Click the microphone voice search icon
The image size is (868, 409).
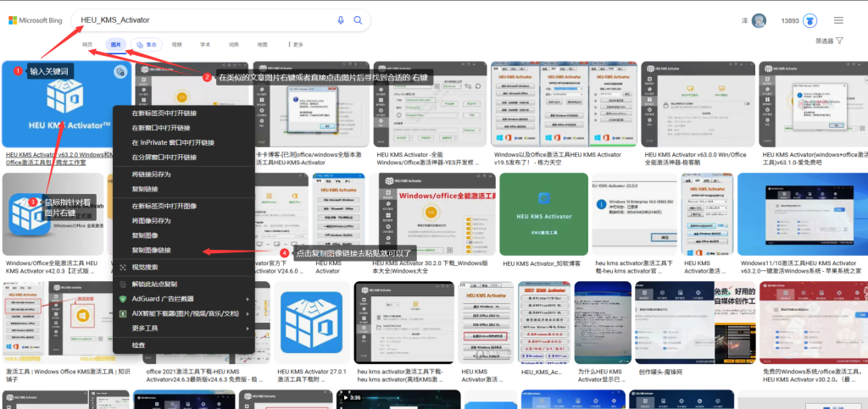(x=341, y=20)
